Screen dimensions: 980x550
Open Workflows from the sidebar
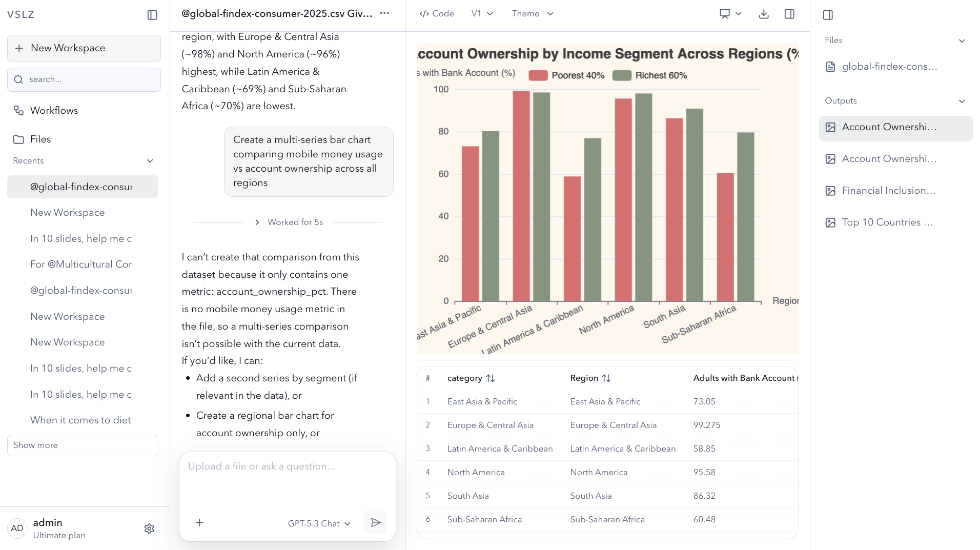coord(54,110)
